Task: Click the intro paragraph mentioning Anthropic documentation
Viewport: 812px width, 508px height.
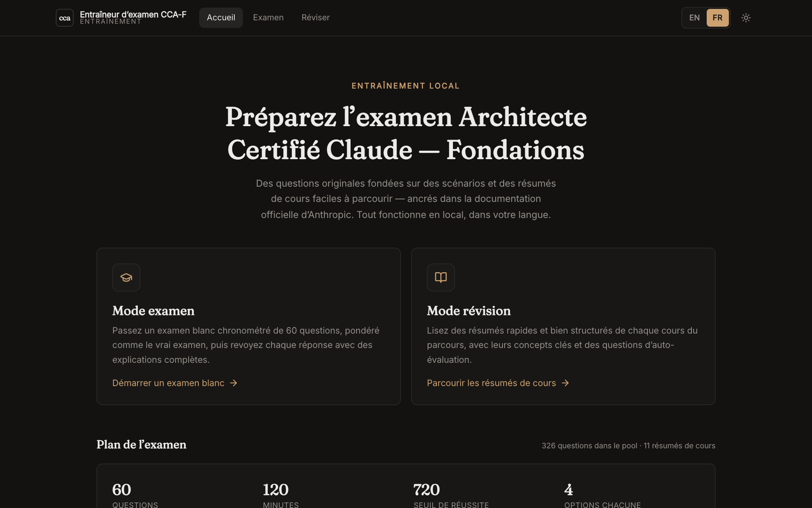Action: coord(406,199)
